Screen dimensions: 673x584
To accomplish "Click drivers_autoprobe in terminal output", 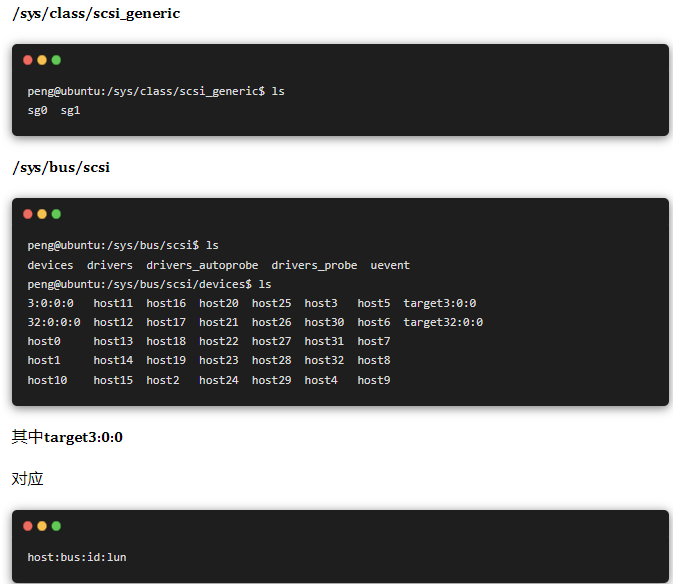I will pos(202,265).
